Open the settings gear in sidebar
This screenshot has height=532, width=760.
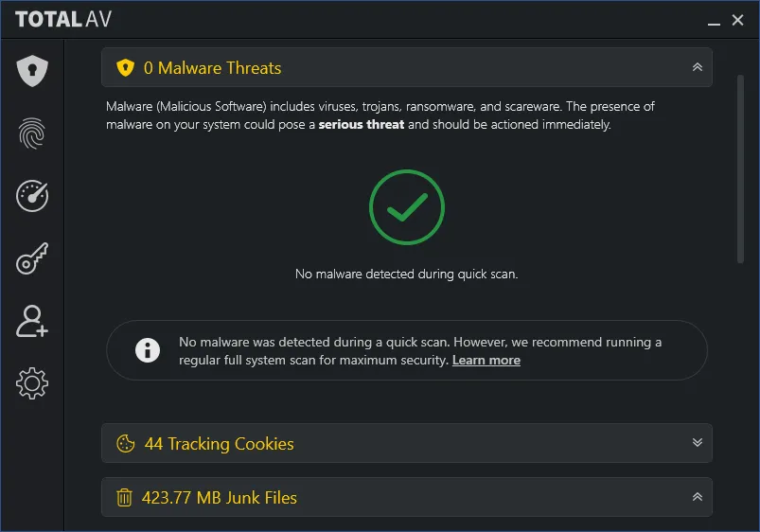click(32, 383)
